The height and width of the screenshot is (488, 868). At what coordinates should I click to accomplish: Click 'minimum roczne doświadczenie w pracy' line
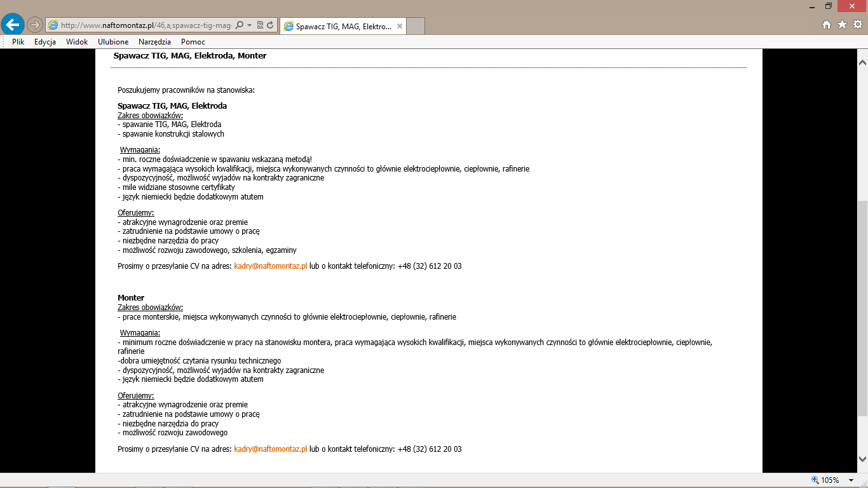415,347
